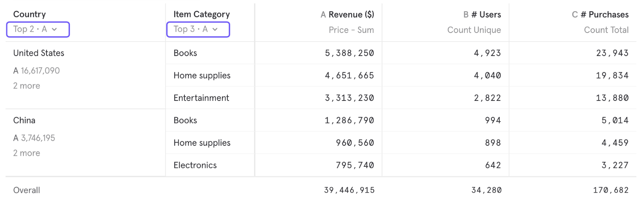Click Books category under United States
The width and height of the screenshot is (644, 205).
pyautogui.click(x=185, y=53)
